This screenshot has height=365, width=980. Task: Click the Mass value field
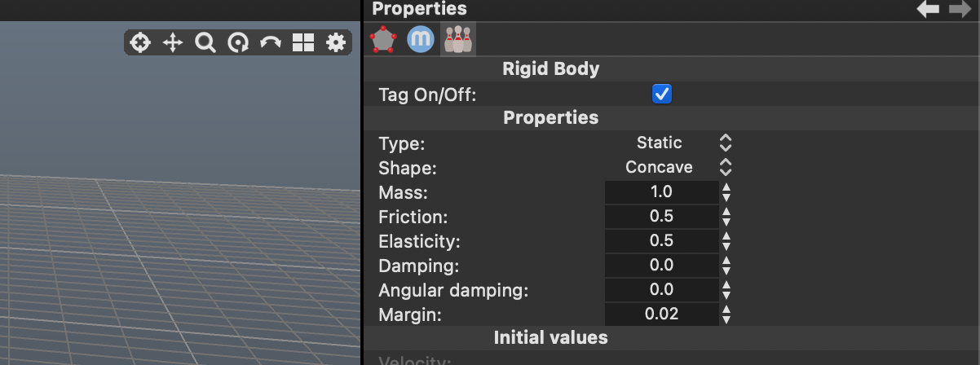point(662,192)
